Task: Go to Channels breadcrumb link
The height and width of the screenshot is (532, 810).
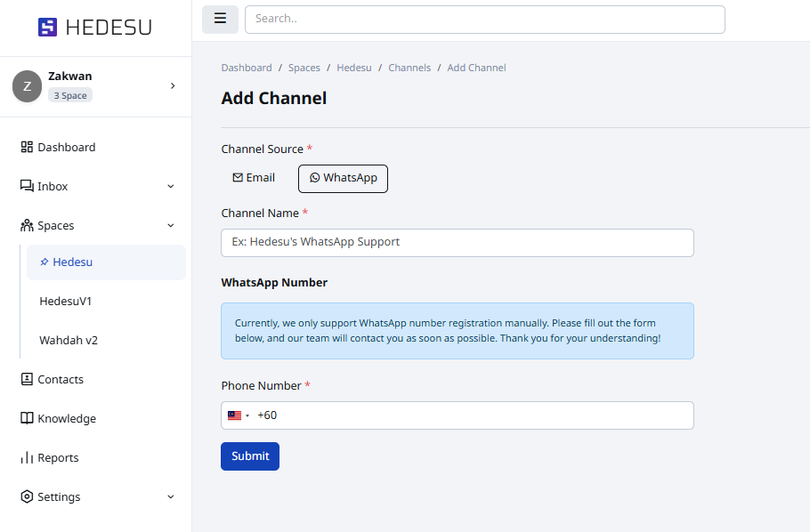Action: [409, 68]
